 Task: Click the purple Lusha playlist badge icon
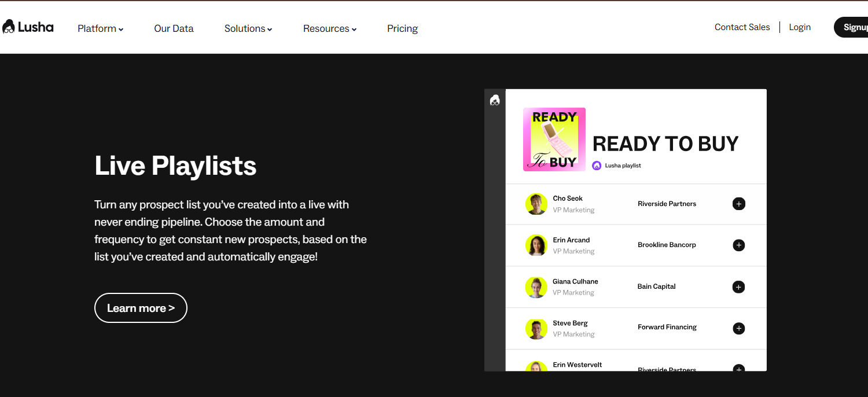pos(597,166)
